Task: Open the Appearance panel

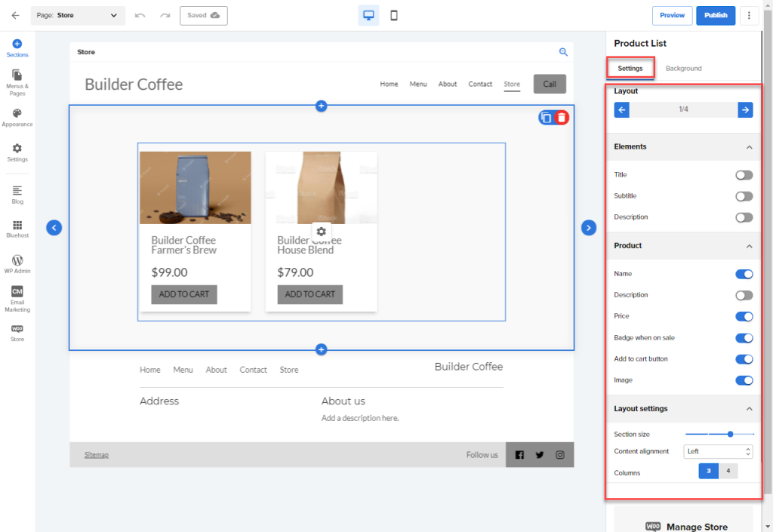Action: (x=17, y=118)
